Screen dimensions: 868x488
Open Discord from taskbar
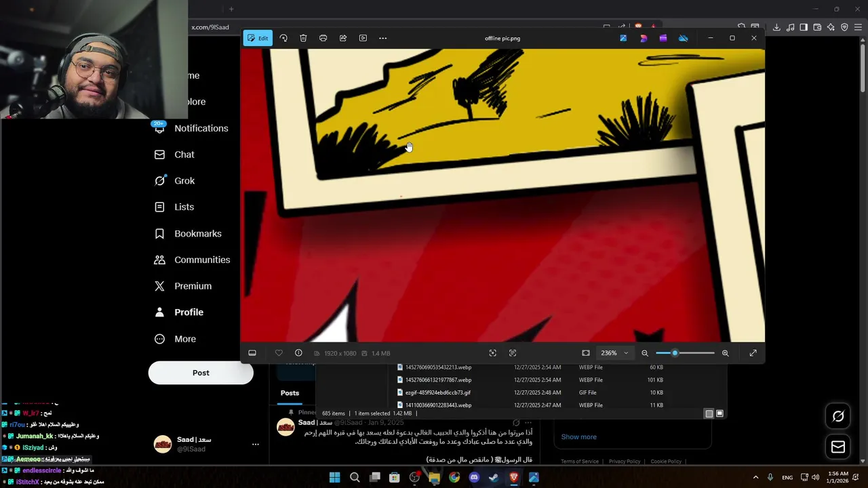pyautogui.click(x=474, y=478)
